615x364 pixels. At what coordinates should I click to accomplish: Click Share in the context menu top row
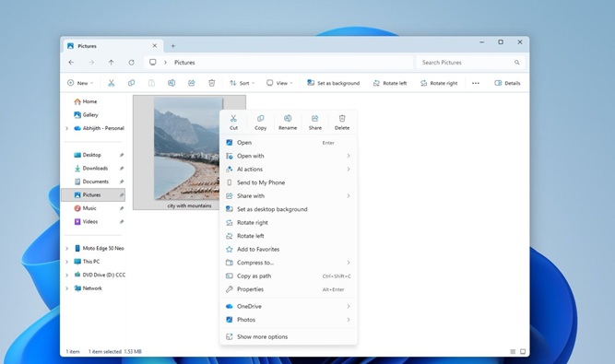coord(315,123)
